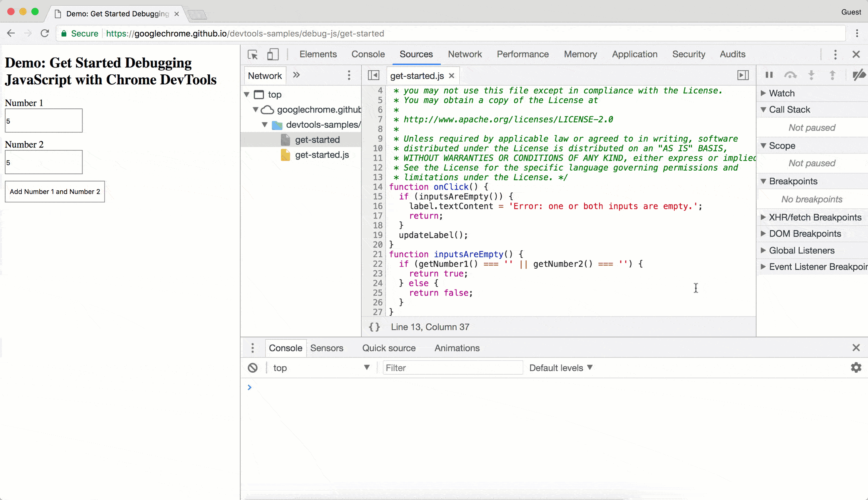The width and height of the screenshot is (868, 500).
Task: Switch to the Network tab
Action: 465,54
